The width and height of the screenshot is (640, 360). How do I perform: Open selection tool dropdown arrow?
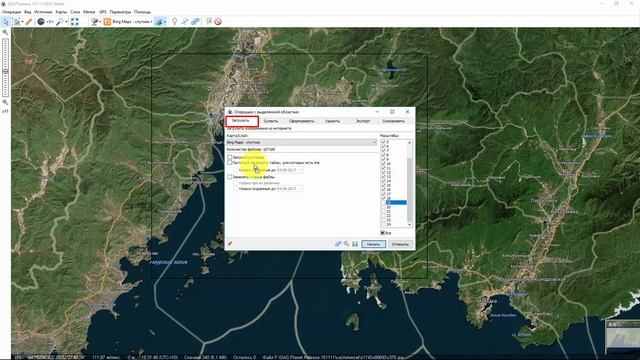22,22
